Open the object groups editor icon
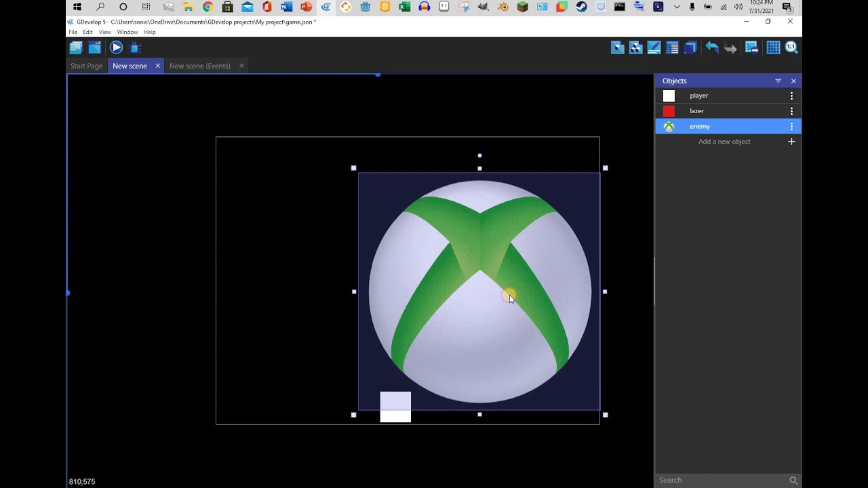Screen dimensions: 868x488 click(635, 47)
